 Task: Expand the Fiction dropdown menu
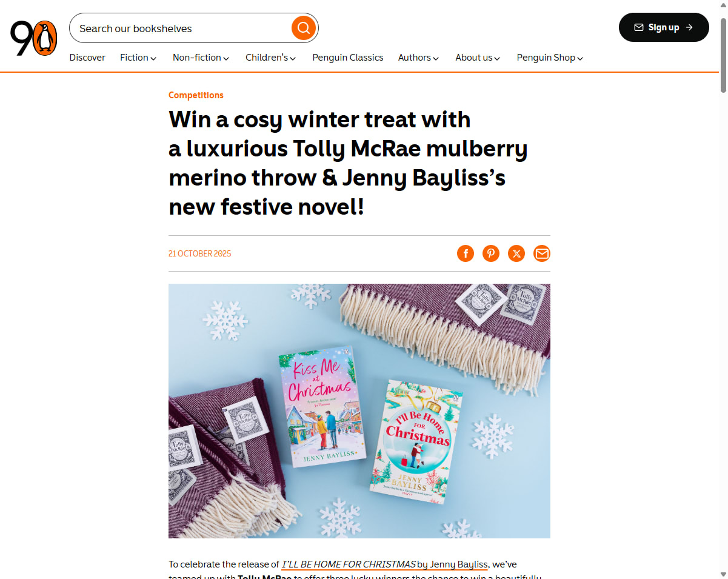pyautogui.click(x=138, y=58)
